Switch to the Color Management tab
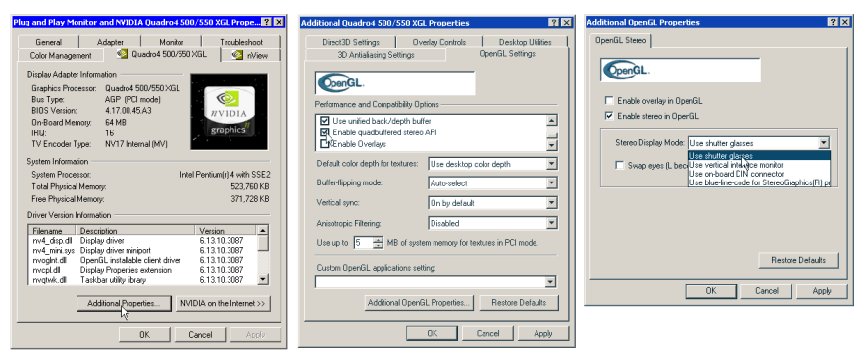 tap(61, 55)
